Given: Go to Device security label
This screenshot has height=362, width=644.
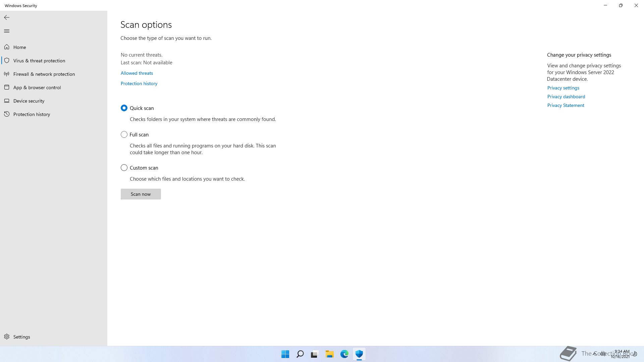Looking at the screenshot, I should (x=29, y=101).
